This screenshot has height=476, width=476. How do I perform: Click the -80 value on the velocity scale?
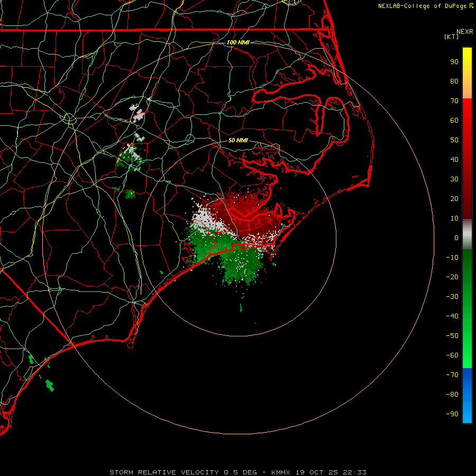452,395
